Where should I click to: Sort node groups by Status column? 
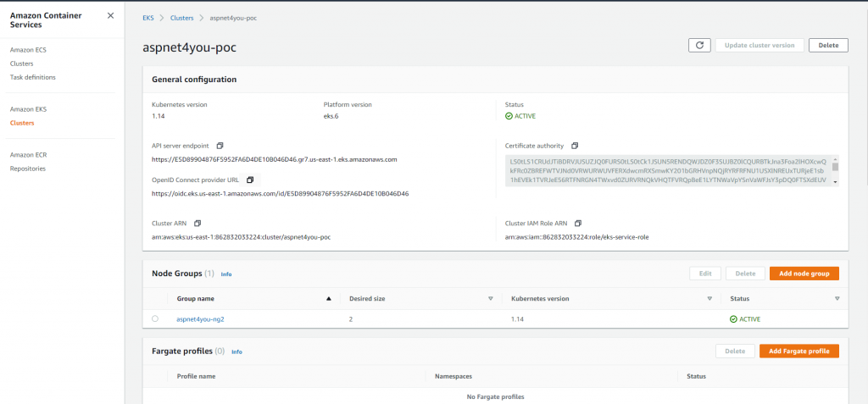837,299
